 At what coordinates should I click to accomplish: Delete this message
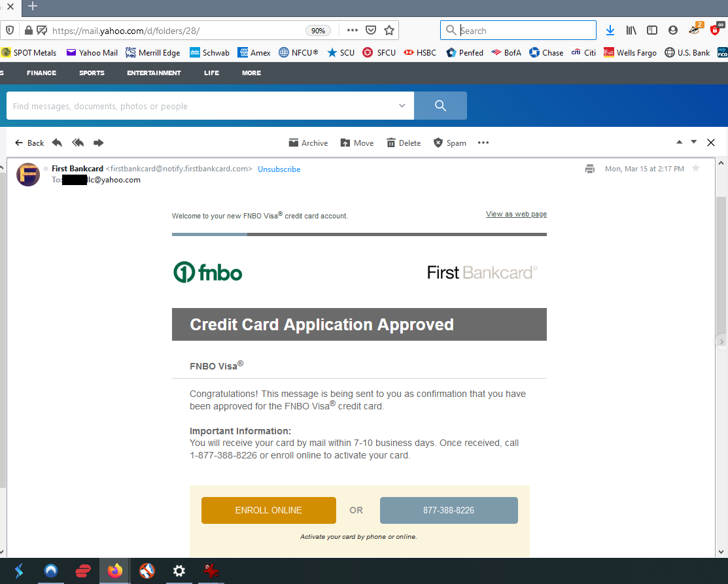pyautogui.click(x=403, y=143)
